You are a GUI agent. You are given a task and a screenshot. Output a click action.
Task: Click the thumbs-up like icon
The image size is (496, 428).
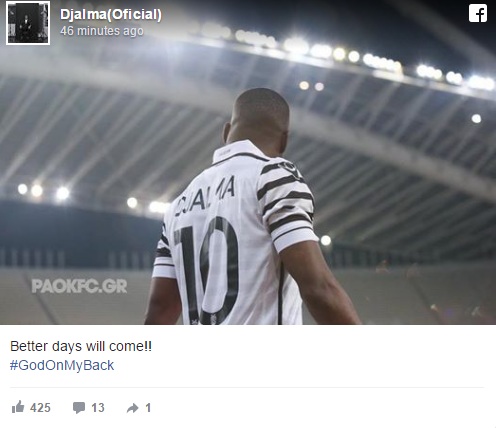(18, 407)
